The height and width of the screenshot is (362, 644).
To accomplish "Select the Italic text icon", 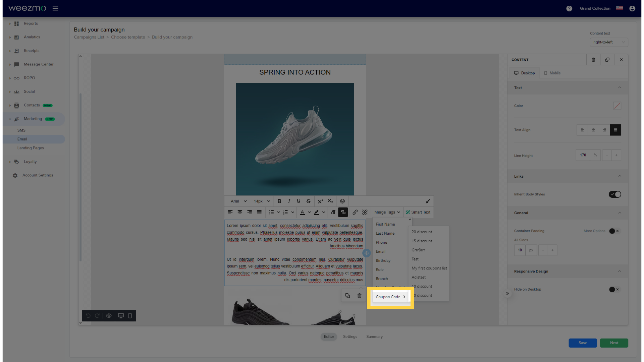I will click(x=289, y=201).
